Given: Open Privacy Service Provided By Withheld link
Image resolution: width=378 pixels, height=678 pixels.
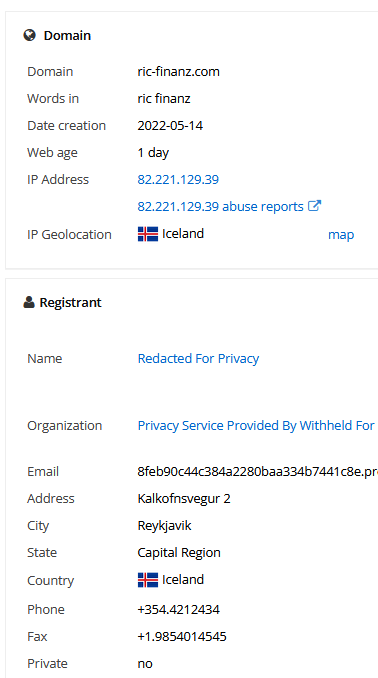Looking at the screenshot, I should (x=256, y=425).
